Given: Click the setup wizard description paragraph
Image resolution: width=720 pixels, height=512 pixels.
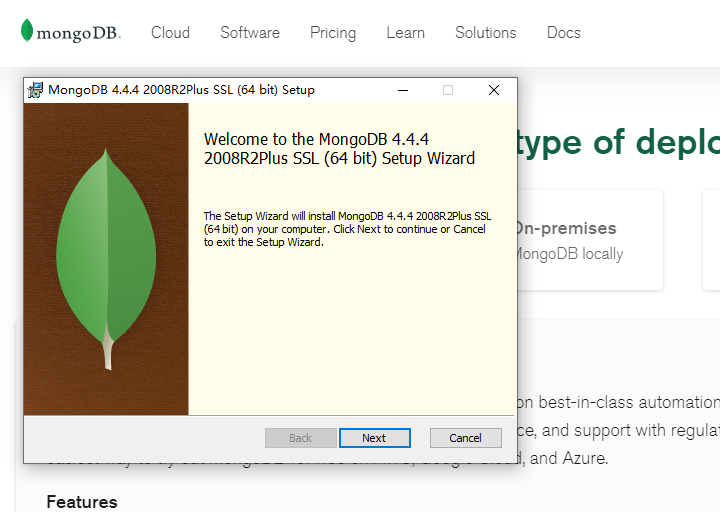Looking at the screenshot, I should 347,229.
